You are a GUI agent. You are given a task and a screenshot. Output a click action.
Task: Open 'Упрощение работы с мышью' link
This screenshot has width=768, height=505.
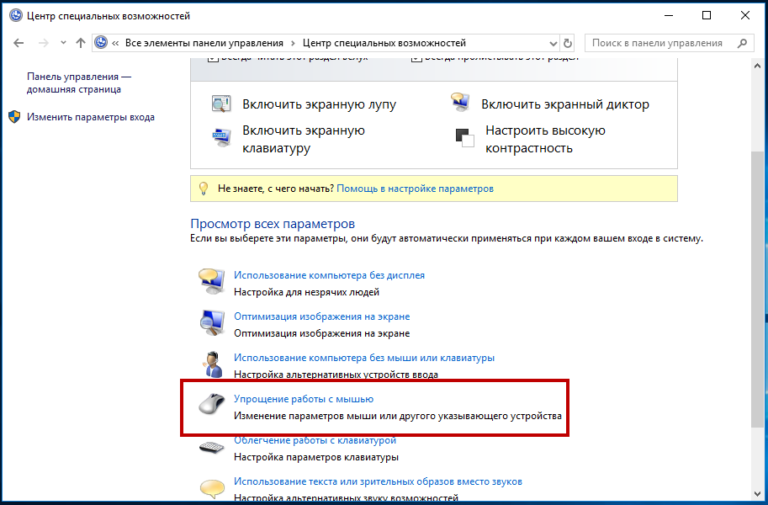point(304,399)
